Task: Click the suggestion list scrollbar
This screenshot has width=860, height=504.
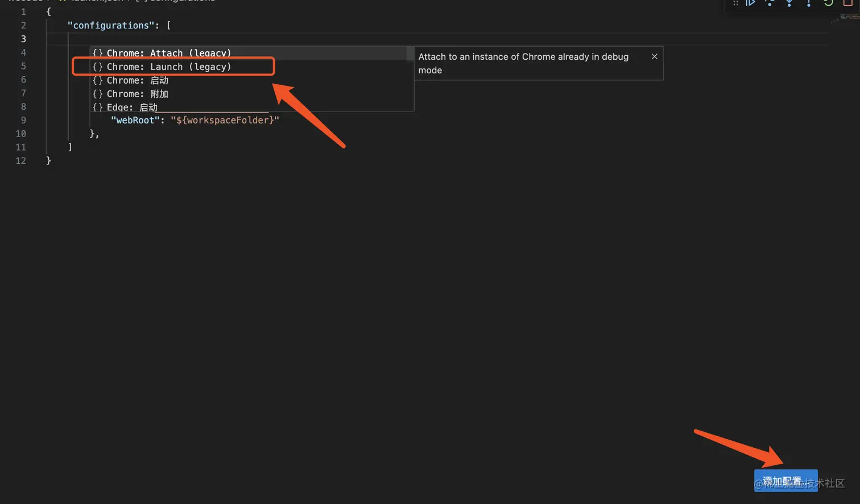Action: pos(410,53)
